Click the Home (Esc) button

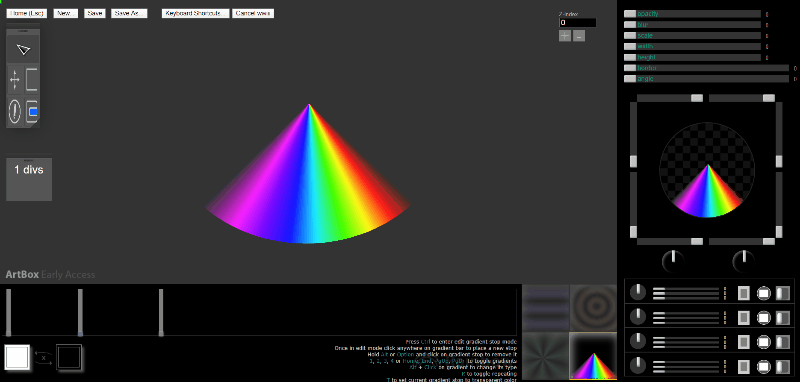[x=27, y=13]
